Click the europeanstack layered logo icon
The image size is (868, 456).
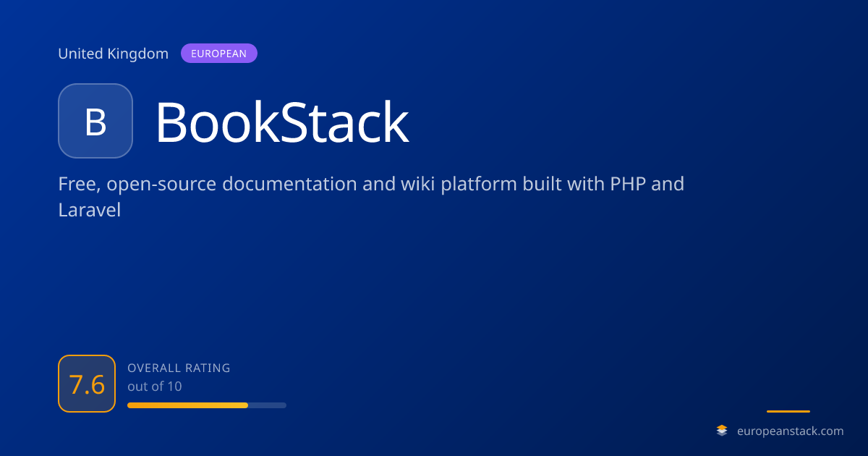[722, 431]
